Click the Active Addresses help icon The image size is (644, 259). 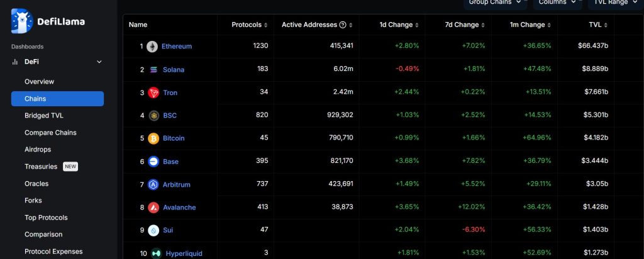click(343, 25)
